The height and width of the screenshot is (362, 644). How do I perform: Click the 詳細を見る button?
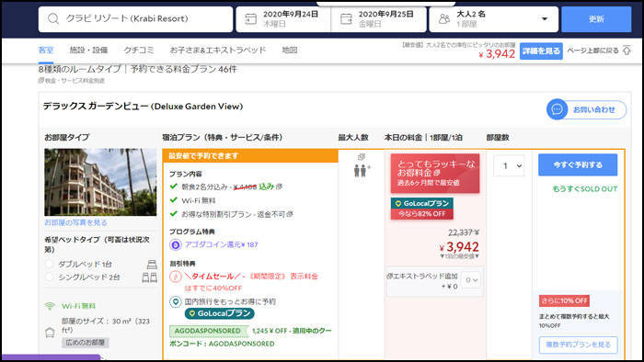pyautogui.click(x=541, y=51)
